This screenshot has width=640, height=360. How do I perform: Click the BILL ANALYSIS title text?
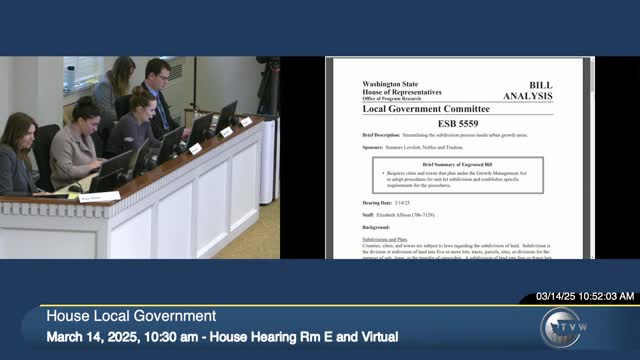tap(528, 91)
